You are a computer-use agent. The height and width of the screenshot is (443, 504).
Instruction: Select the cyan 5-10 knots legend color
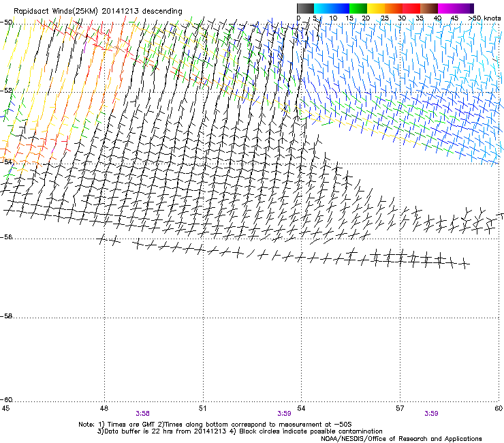coord(323,8)
